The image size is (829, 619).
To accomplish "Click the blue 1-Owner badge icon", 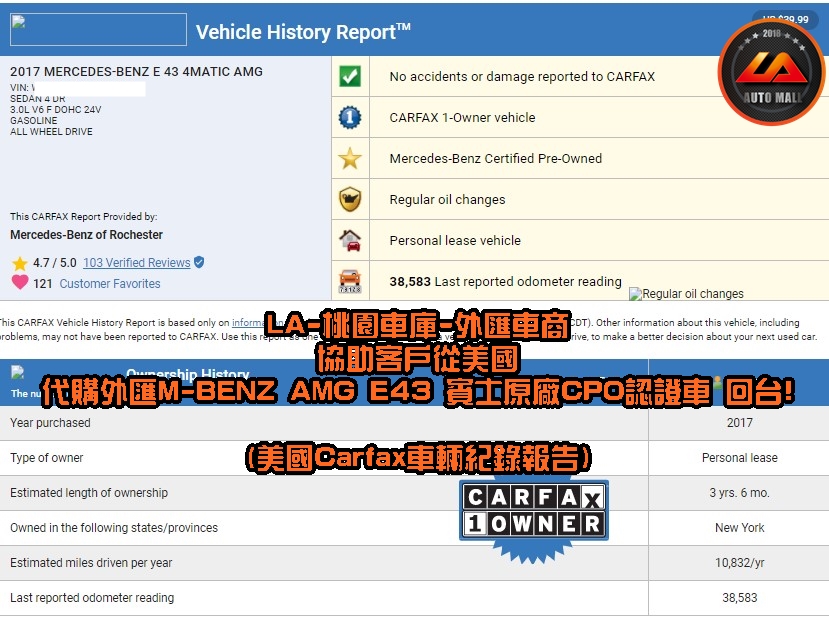I will (350, 117).
